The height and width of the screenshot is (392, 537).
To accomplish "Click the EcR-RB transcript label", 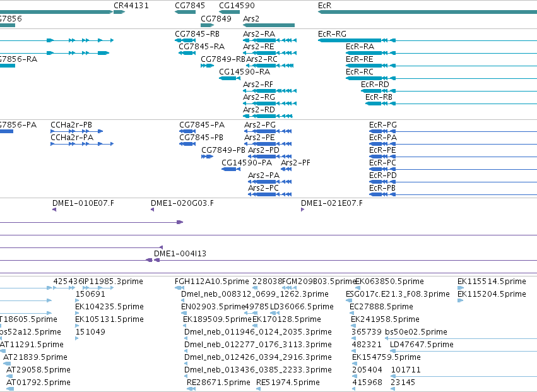I will point(379,97).
